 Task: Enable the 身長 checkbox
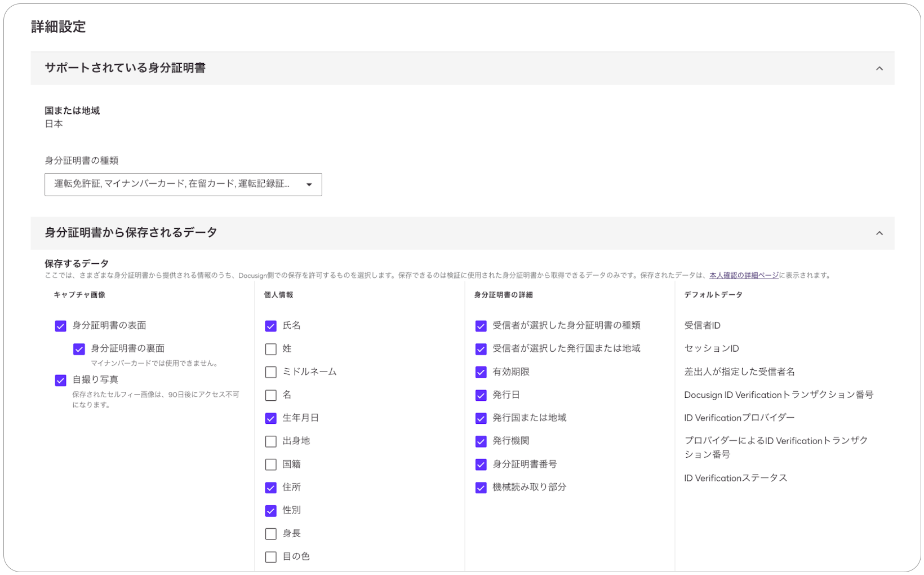(x=271, y=534)
